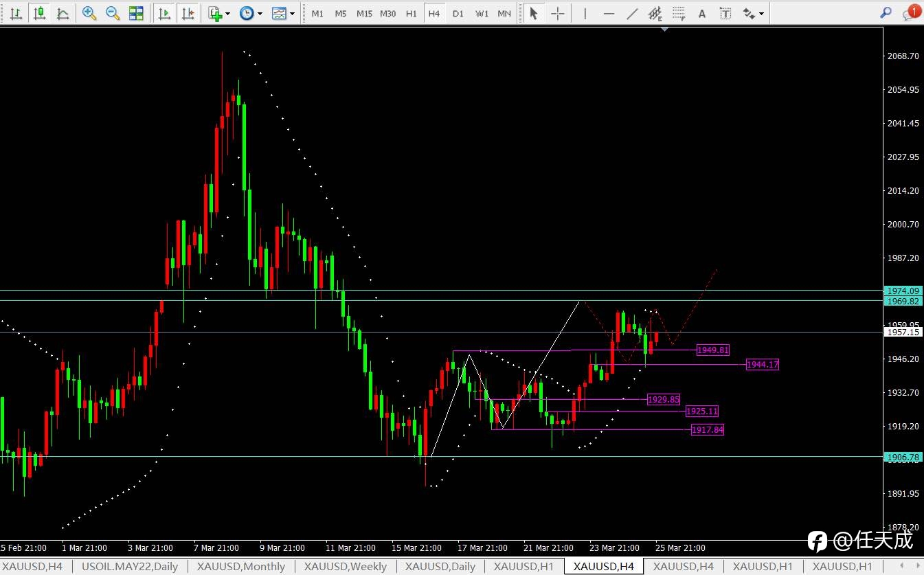Select the H4 timeframe button
This screenshot has height=575, width=924.
click(434, 13)
